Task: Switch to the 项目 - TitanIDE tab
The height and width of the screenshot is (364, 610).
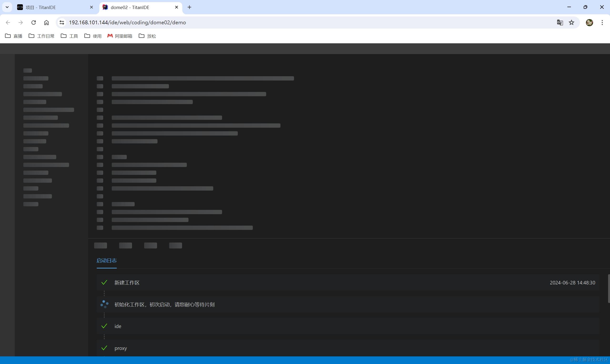Action: 49,7
